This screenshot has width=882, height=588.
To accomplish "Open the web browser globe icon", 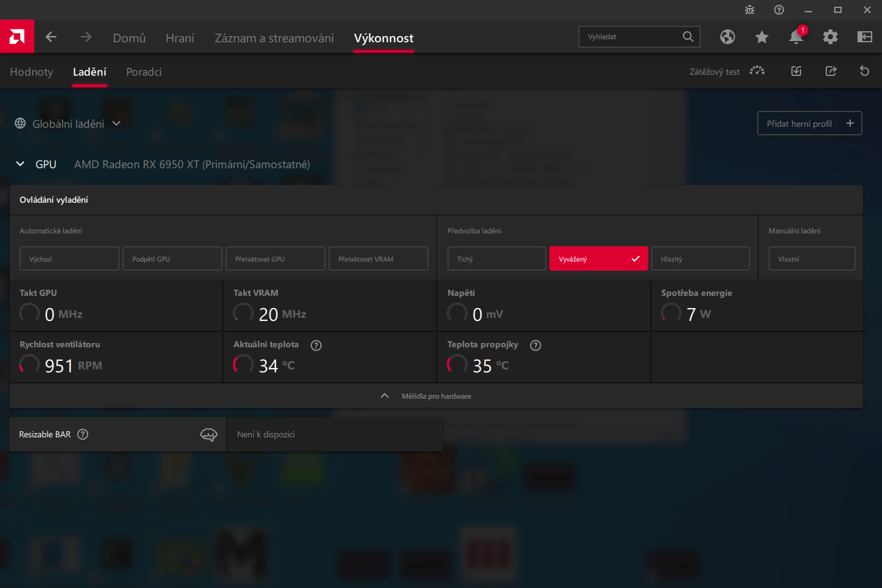I will [728, 37].
